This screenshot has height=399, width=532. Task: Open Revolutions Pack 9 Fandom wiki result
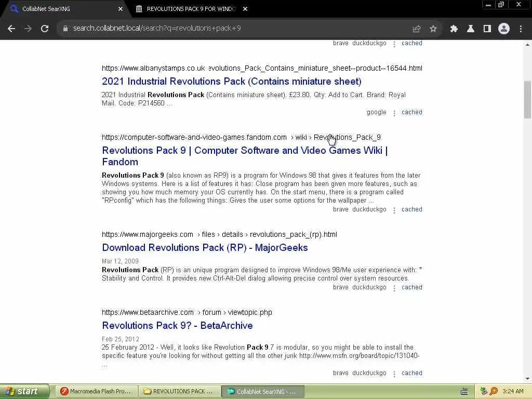[245, 156]
